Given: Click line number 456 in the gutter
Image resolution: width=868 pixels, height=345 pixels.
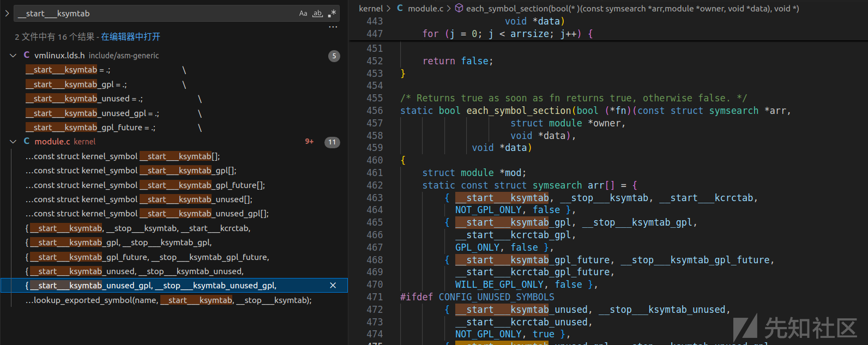Looking at the screenshot, I should pyautogui.click(x=375, y=111).
